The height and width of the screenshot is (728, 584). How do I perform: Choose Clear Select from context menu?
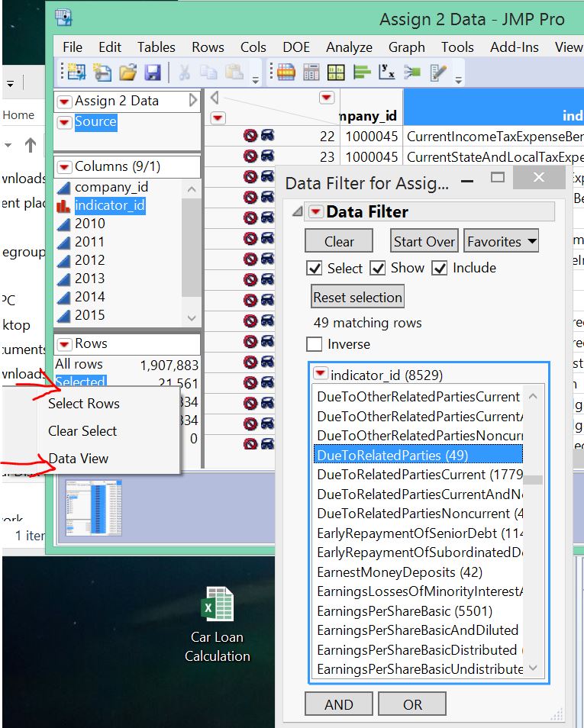[82, 431]
